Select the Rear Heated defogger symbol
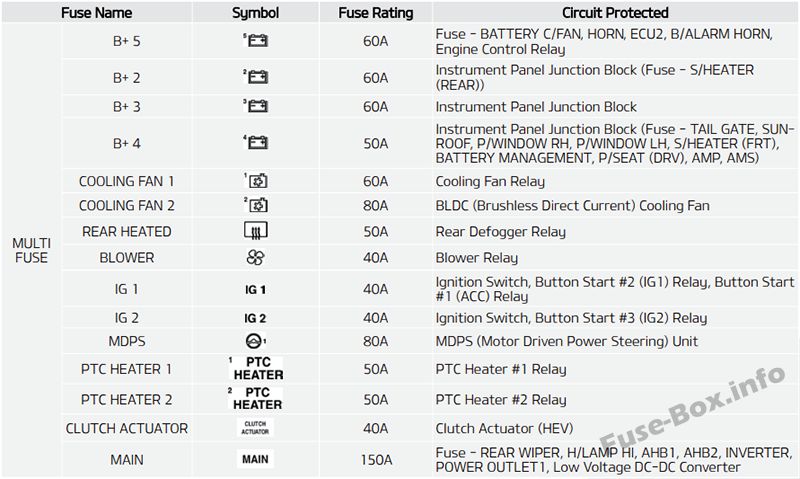This screenshot has width=800, height=479. pyautogui.click(x=256, y=231)
